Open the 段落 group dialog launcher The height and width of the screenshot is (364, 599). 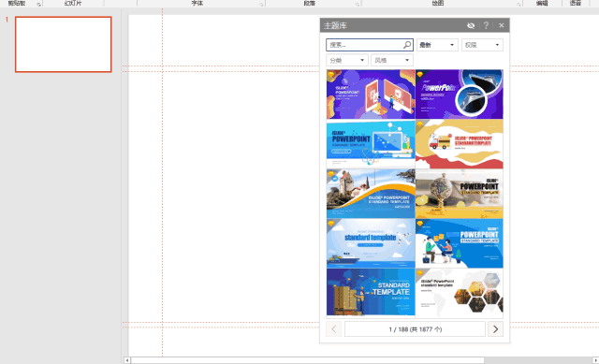click(x=358, y=5)
